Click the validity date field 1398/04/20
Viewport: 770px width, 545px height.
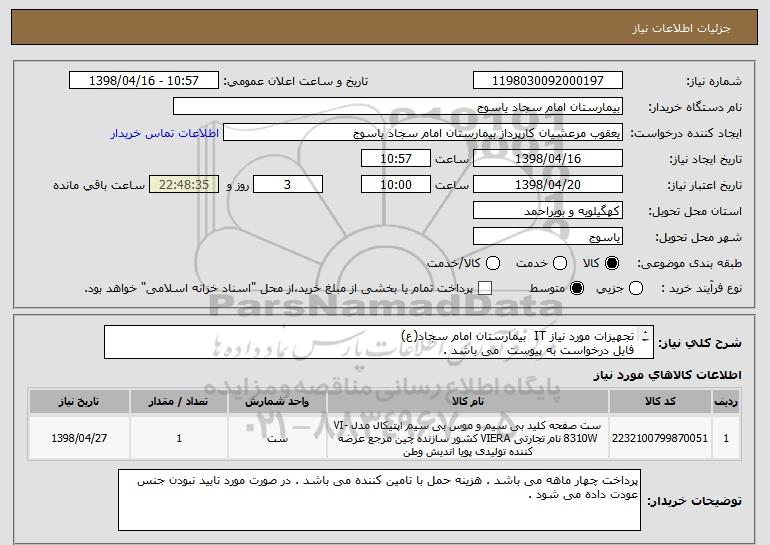[548, 185]
